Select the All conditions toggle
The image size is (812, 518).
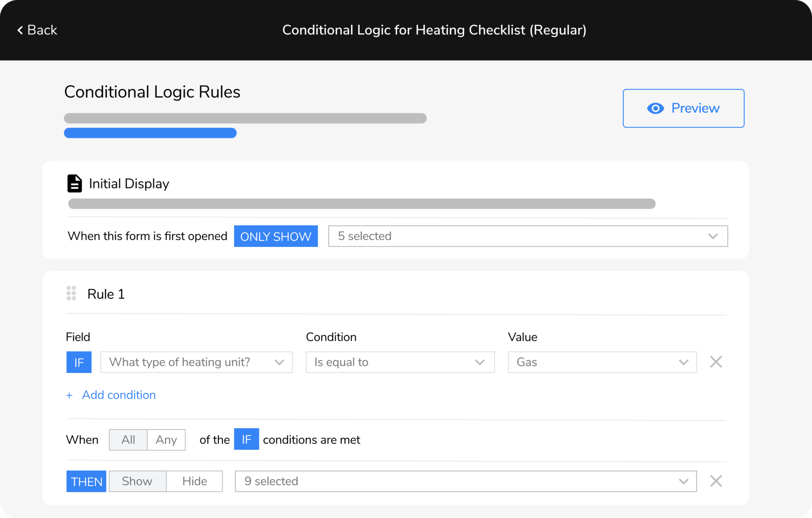(x=128, y=440)
